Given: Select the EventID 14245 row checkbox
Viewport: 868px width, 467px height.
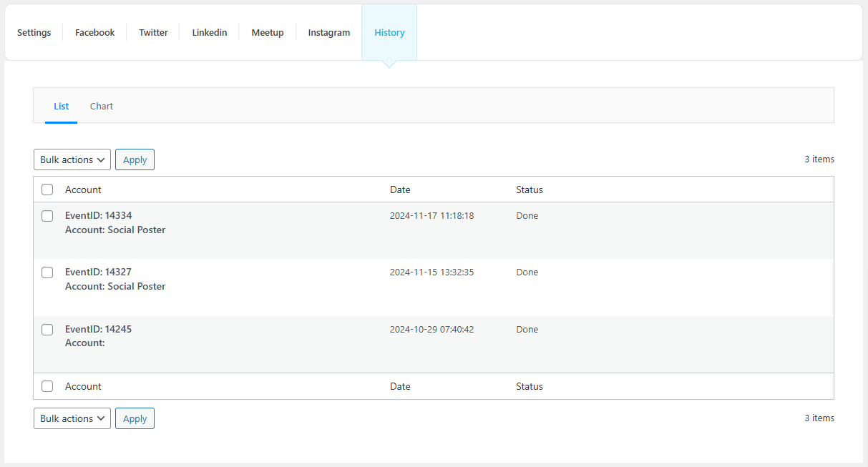Looking at the screenshot, I should click(x=47, y=330).
